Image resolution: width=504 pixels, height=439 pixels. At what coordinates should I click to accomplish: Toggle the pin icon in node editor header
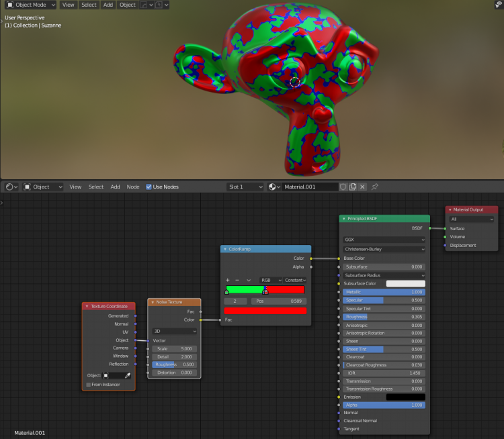click(375, 187)
